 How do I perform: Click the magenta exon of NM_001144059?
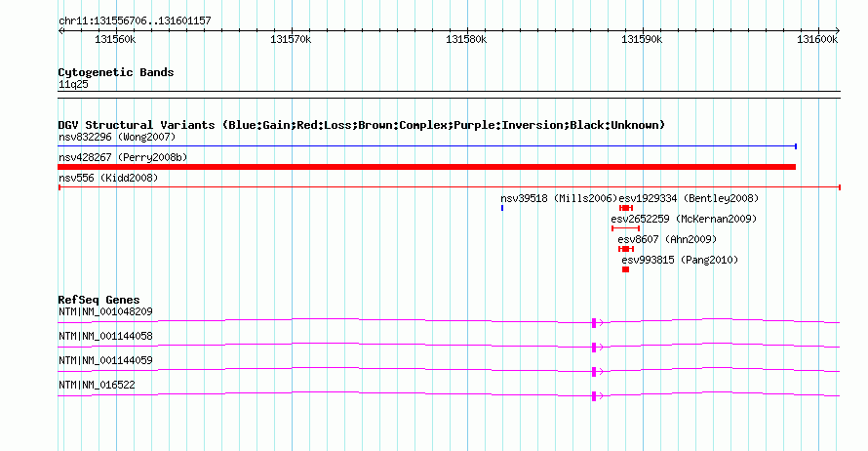pos(594,372)
